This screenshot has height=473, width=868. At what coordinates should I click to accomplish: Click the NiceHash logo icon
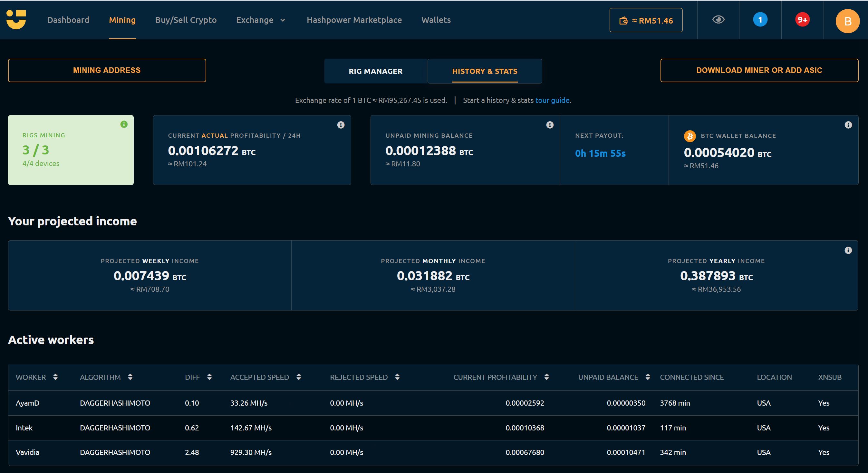pos(16,20)
